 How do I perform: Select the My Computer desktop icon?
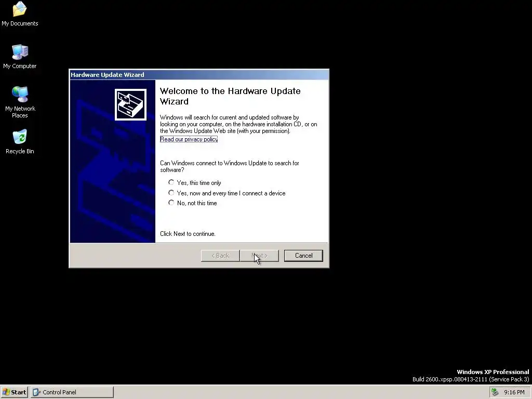pyautogui.click(x=20, y=57)
